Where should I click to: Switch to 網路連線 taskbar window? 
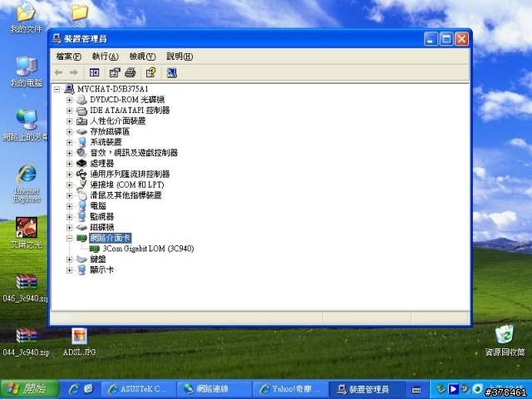click(214, 389)
